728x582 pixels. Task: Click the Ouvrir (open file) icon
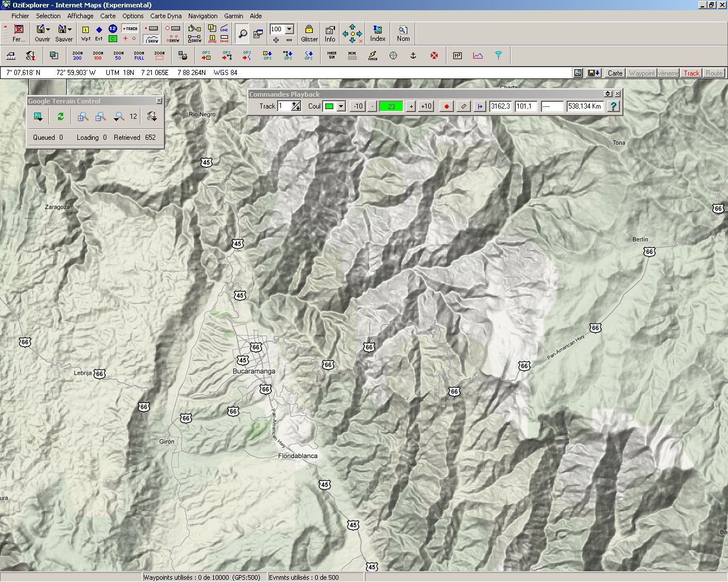(40, 30)
